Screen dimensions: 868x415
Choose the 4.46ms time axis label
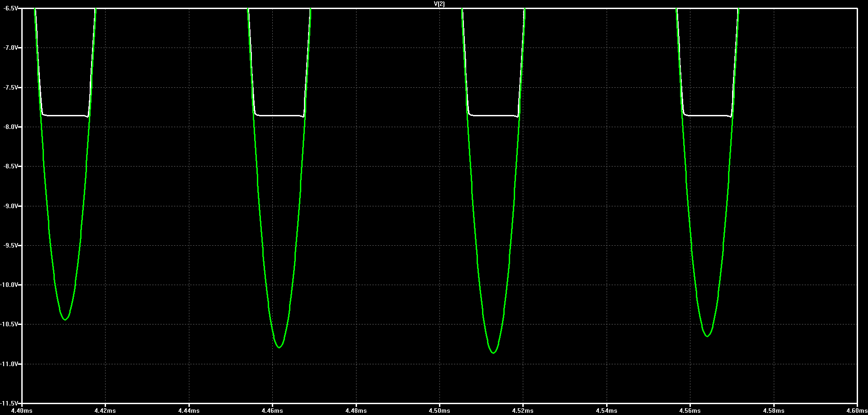(x=272, y=410)
